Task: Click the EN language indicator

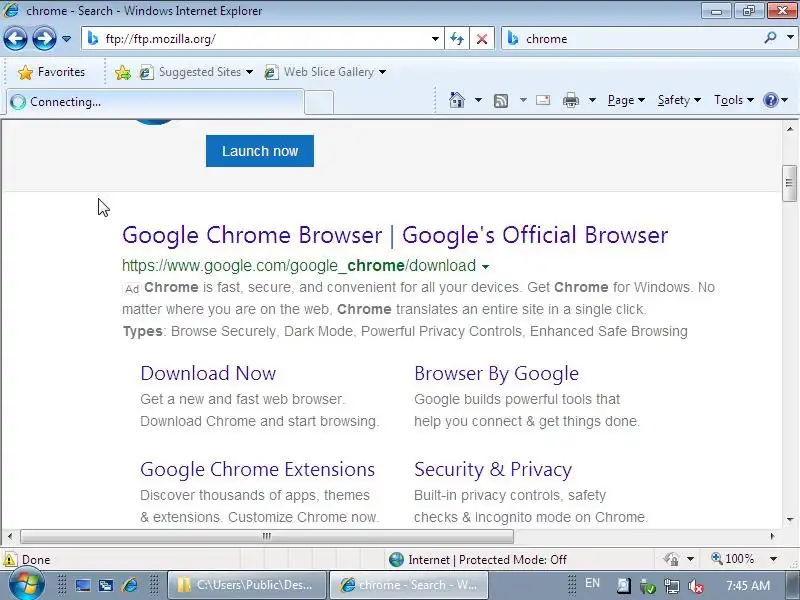Action: point(592,583)
